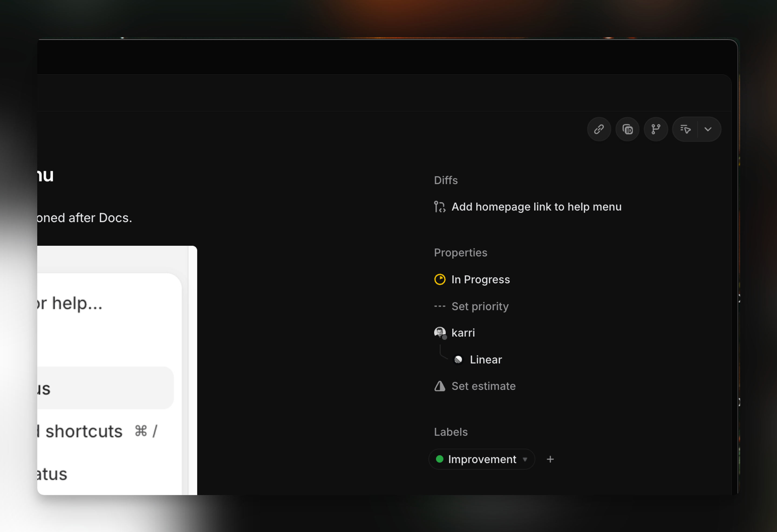Viewport: 777px width, 532px height.
Task: Click the Properties section heading
Action: coord(460,253)
